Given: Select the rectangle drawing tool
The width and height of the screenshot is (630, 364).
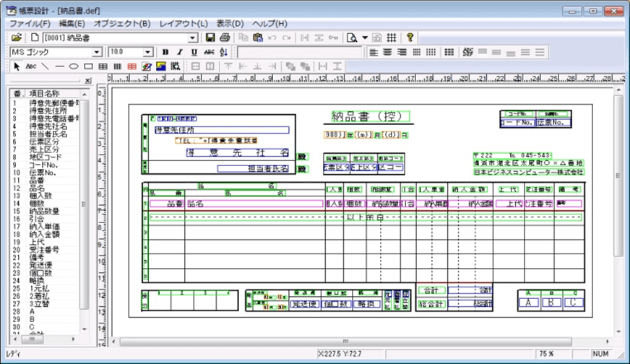Looking at the screenshot, I should click(88, 66).
